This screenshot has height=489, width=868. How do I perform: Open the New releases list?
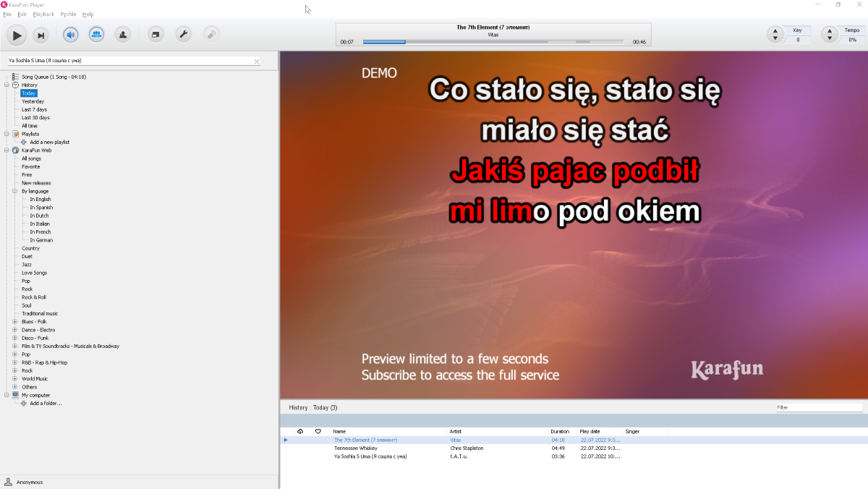tap(36, 183)
